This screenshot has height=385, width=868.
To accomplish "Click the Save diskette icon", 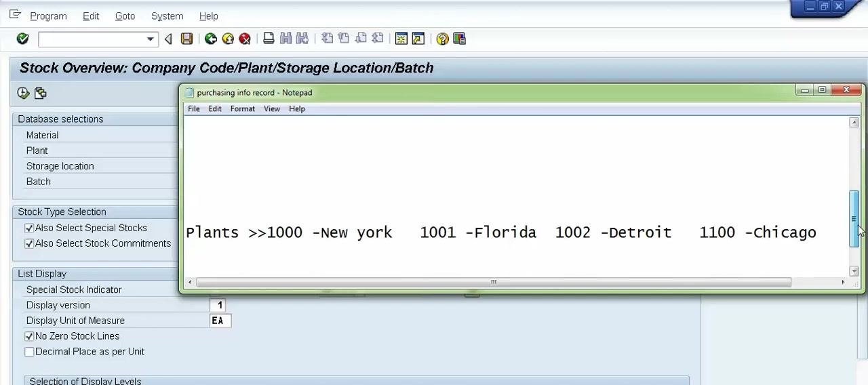I will click(187, 39).
